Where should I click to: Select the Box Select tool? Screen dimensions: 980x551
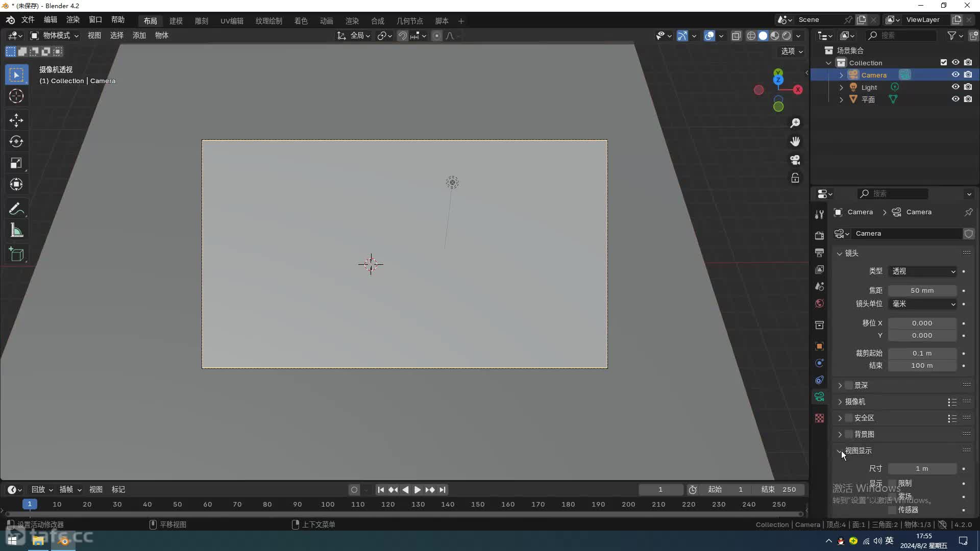[16, 75]
